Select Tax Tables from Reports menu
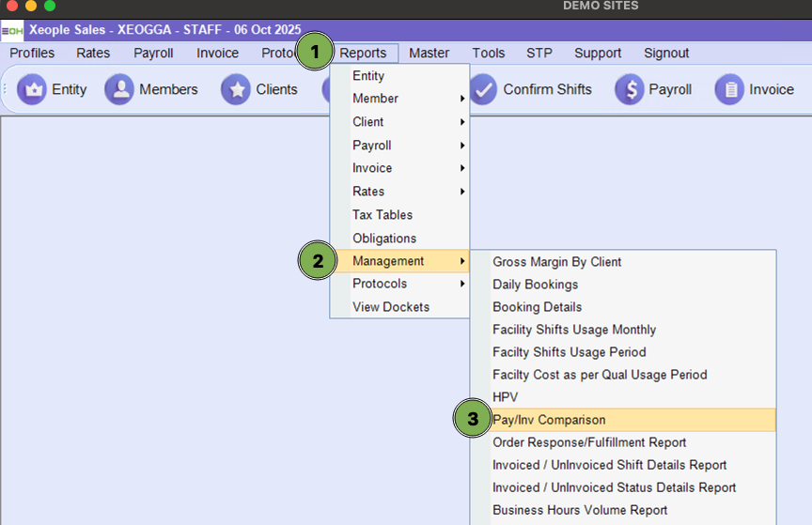This screenshot has width=812, height=525. pyautogui.click(x=383, y=215)
